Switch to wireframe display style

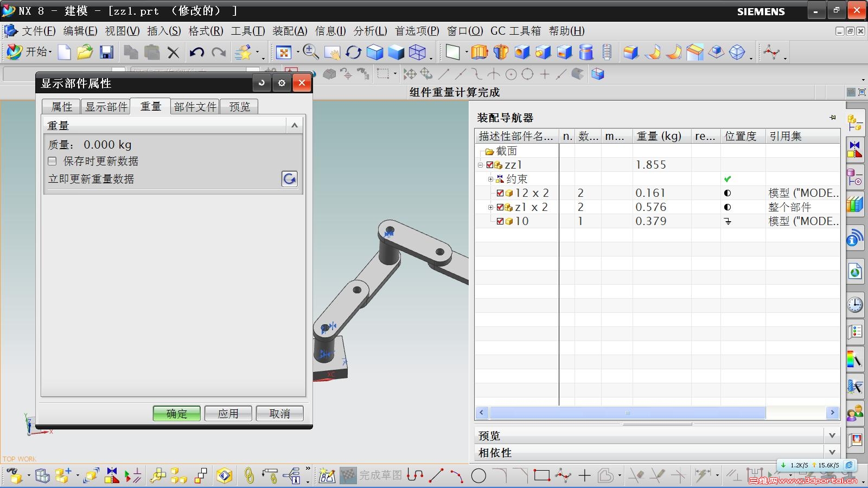417,52
